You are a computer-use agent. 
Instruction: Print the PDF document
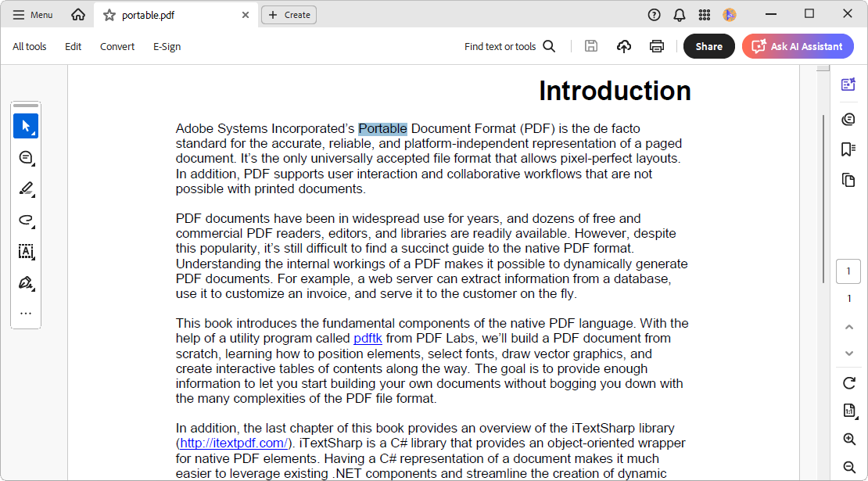[656, 46]
